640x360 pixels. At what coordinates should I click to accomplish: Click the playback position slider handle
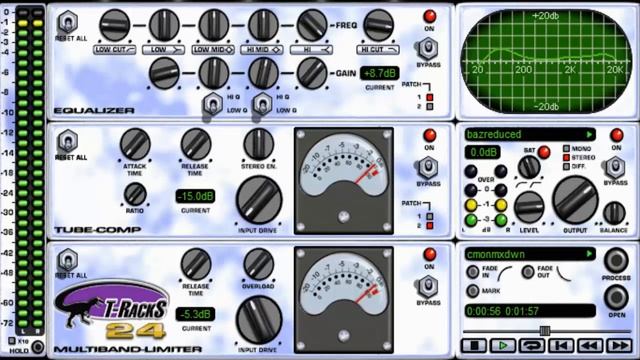[544, 330]
